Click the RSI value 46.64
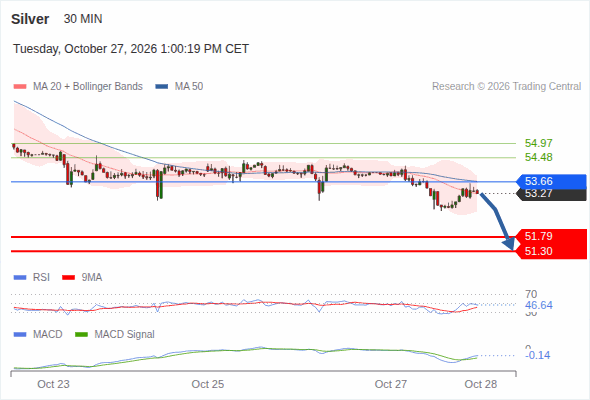The height and width of the screenshot is (400, 590). tap(538, 305)
